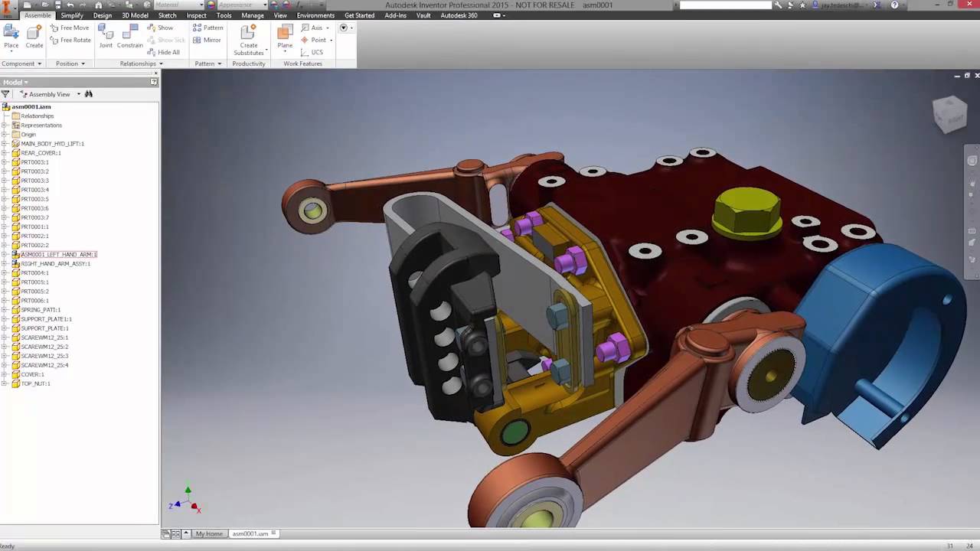Open the Autodesk 360 ribbon tab
Viewport: 980px width, 551px height.
click(x=459, y=15)
